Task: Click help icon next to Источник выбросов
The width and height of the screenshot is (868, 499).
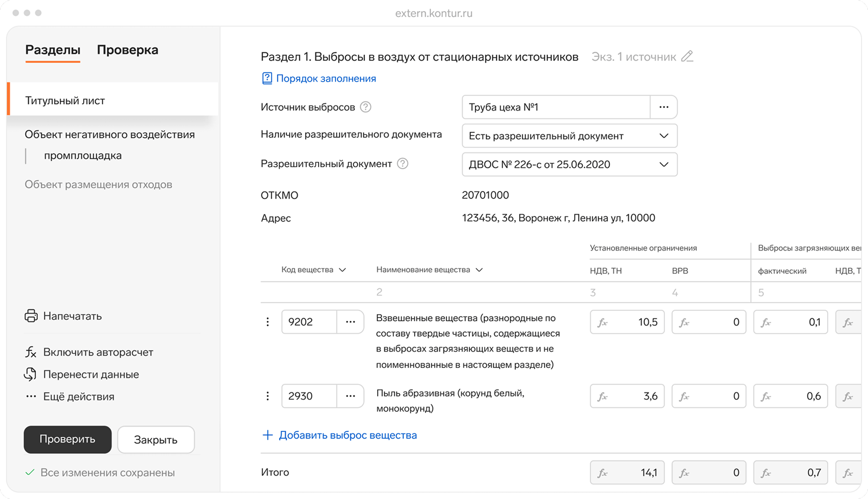Action: tap(366, 107)
